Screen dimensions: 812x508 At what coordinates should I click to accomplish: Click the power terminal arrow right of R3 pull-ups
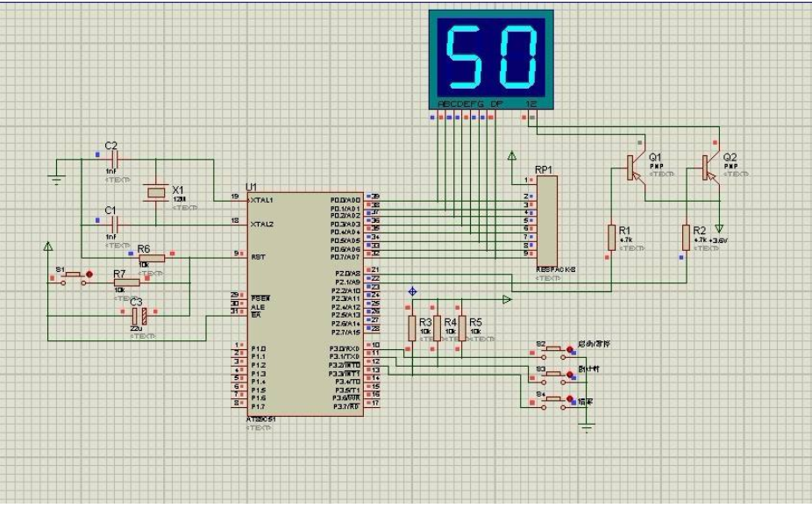coord(507,299)
